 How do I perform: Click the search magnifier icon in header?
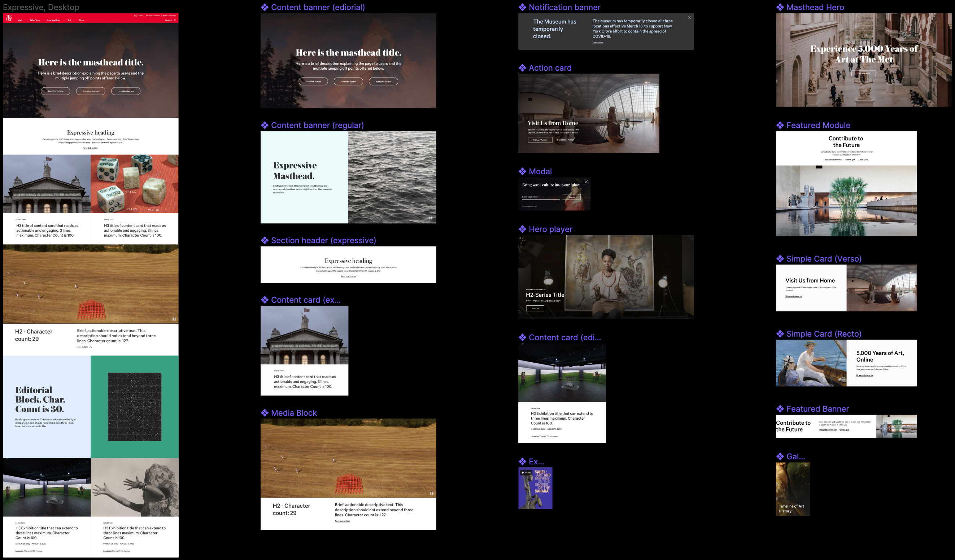(175, 20)
